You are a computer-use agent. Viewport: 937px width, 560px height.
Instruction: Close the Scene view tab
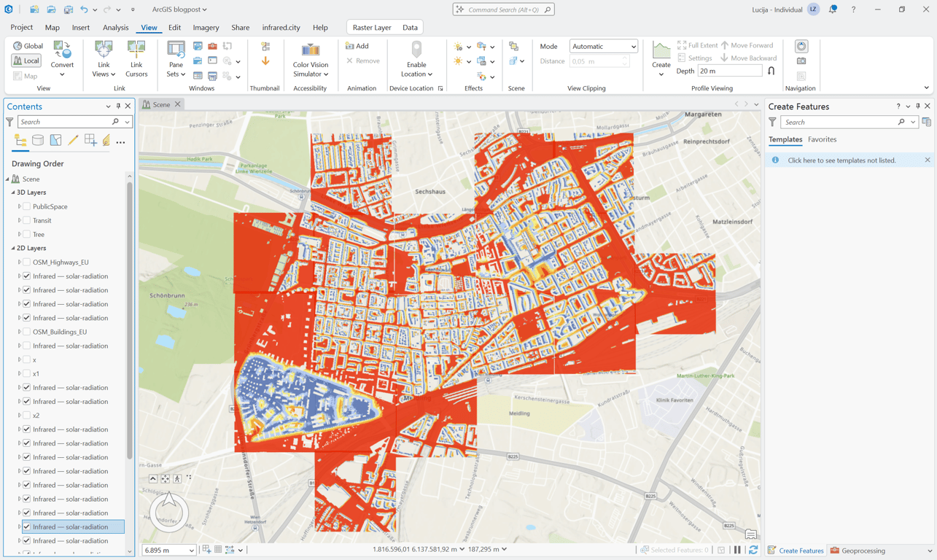(177, 104)
